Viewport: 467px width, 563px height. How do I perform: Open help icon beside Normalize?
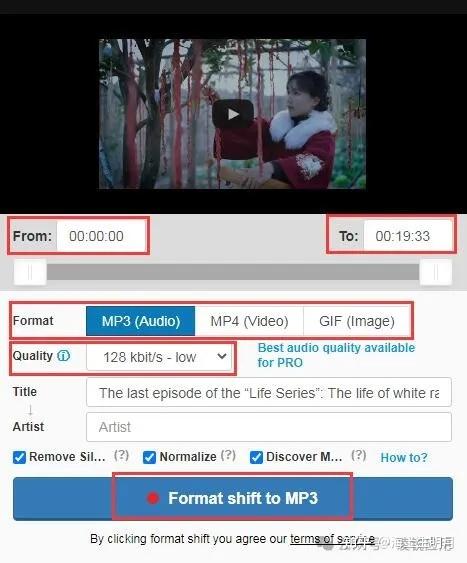tap(228, 455)
